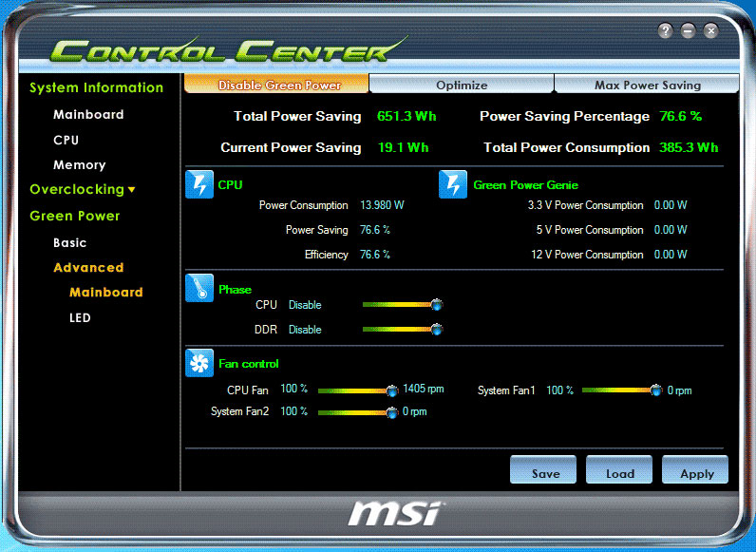
Task: Click the Apply button
Action: (695, 469)
